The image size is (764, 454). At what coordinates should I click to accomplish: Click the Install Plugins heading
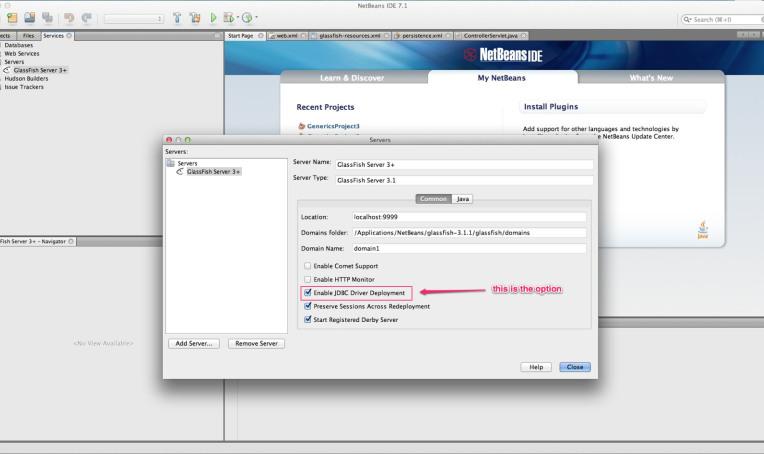pos(551,107)
